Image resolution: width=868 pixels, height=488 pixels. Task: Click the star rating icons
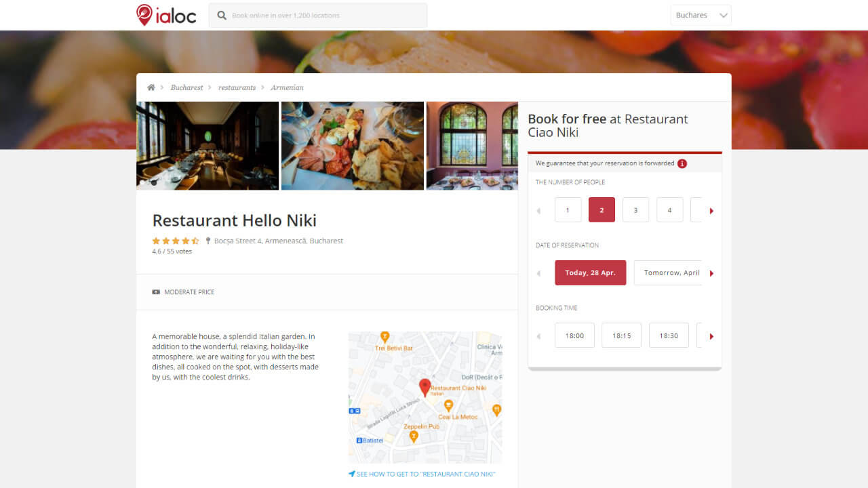(176, 241)
